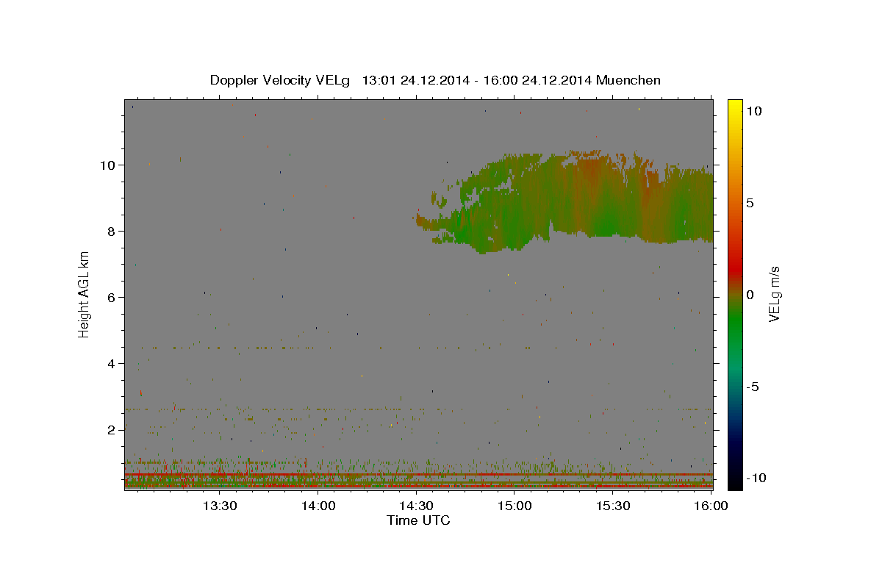
Task: Click the 14:30 time tick label
Action: [416, 506]
